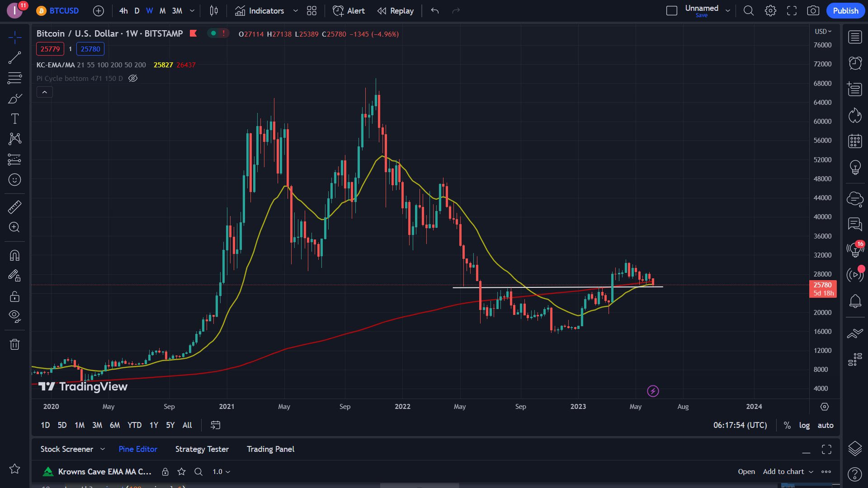
Task: Set the range to 6M
Action: point(115,425)
